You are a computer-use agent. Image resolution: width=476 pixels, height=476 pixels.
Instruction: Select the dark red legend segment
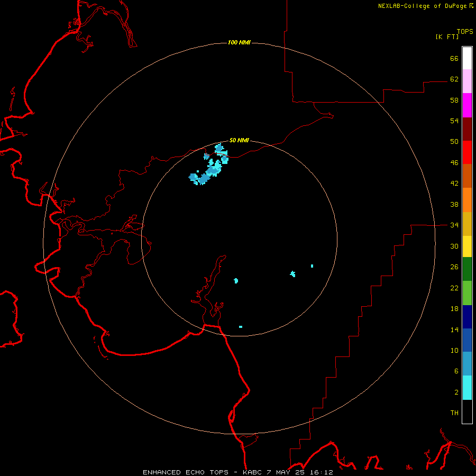coord(467,129)
